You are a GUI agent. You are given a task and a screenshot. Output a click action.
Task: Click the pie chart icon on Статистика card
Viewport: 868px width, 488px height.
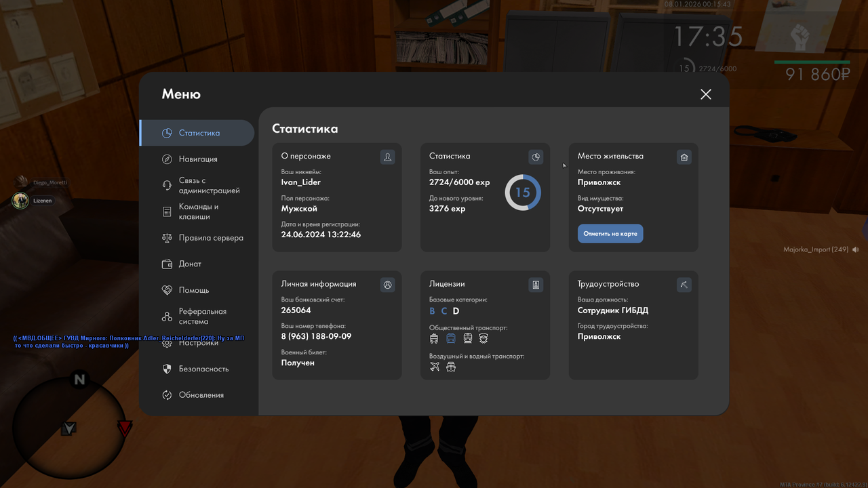pos(536,157)
